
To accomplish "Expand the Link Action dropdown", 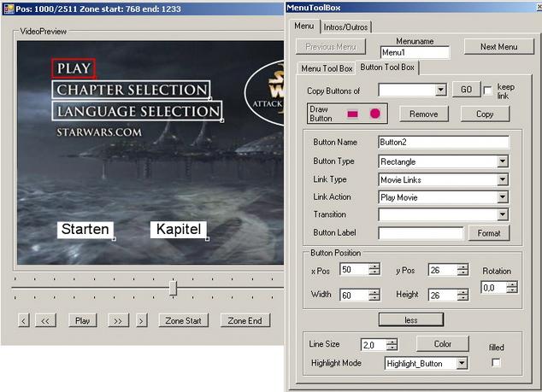I will 503,197.
